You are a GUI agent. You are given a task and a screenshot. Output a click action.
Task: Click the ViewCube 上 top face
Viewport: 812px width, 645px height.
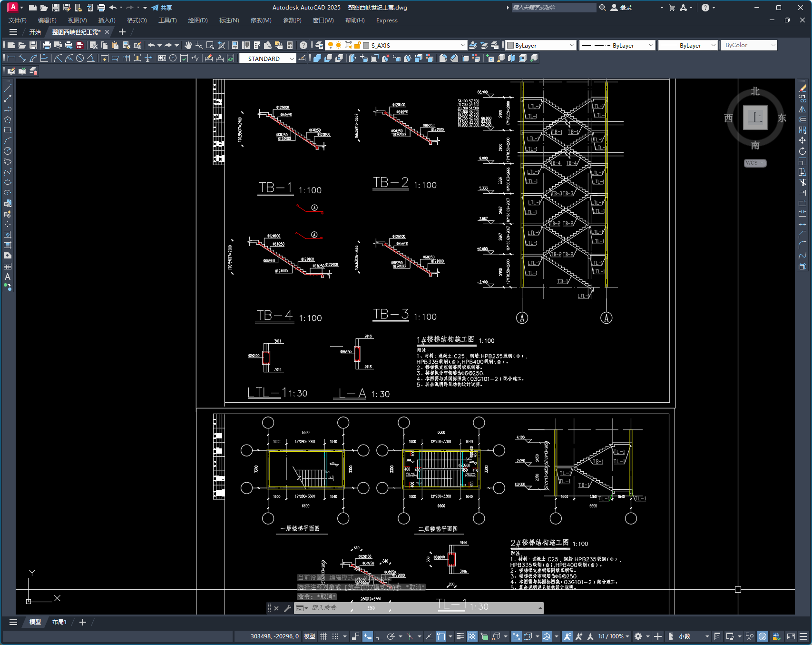click(755, 117)
